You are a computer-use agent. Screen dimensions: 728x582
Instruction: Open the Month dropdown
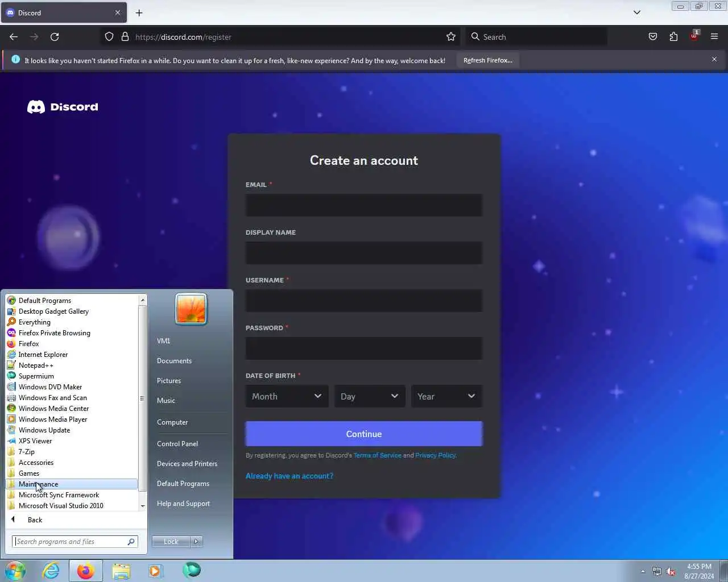click(x=287, y=396)
